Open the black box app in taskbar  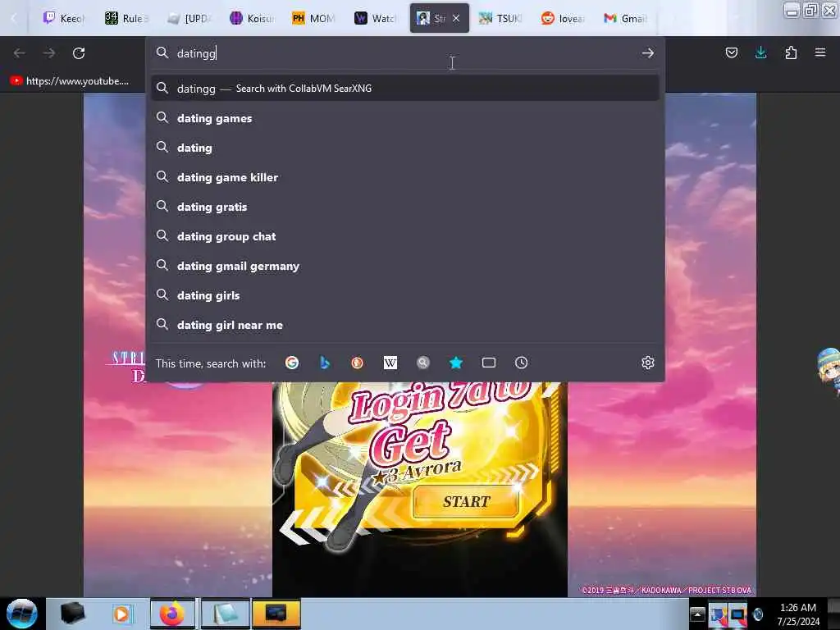72,614
